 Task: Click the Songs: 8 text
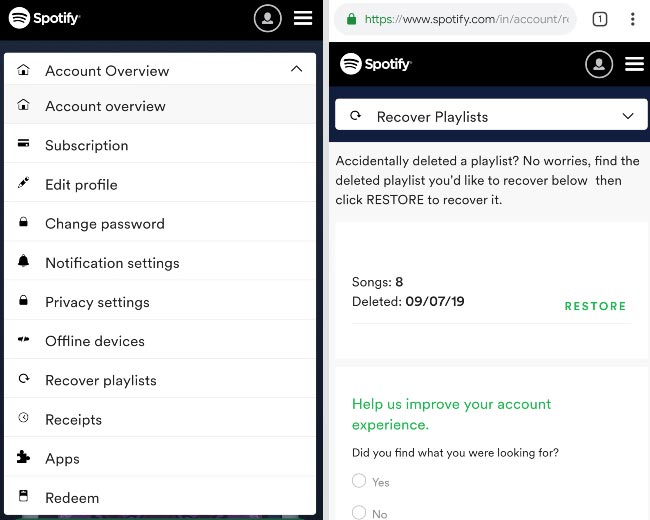pyautogui.click(x=377, y=282)
